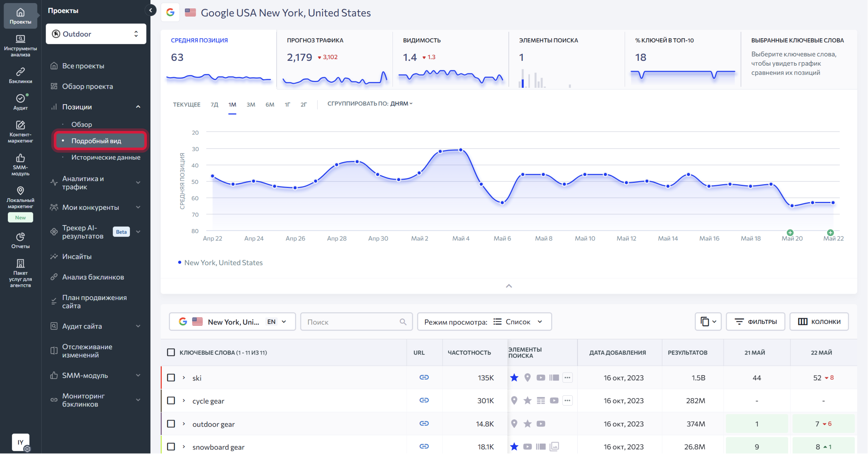The image size is (868, 454).
Task: Tick the checkbox for outdoor gear
Action: point(171,424)
